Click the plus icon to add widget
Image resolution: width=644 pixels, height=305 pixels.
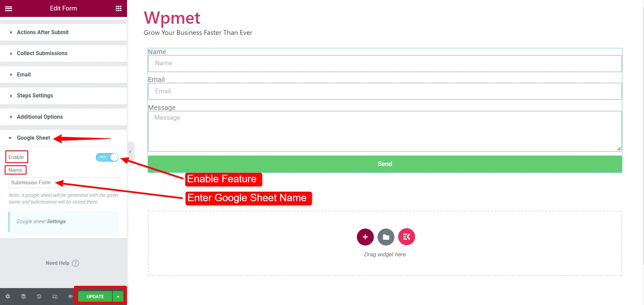pyautogui.click(x=365, y=237)
